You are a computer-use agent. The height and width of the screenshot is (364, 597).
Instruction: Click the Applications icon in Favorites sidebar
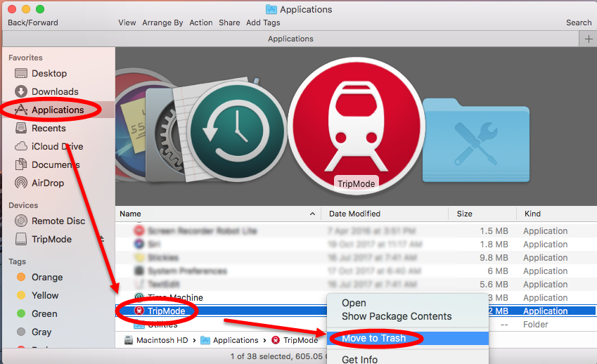(21, 110)
